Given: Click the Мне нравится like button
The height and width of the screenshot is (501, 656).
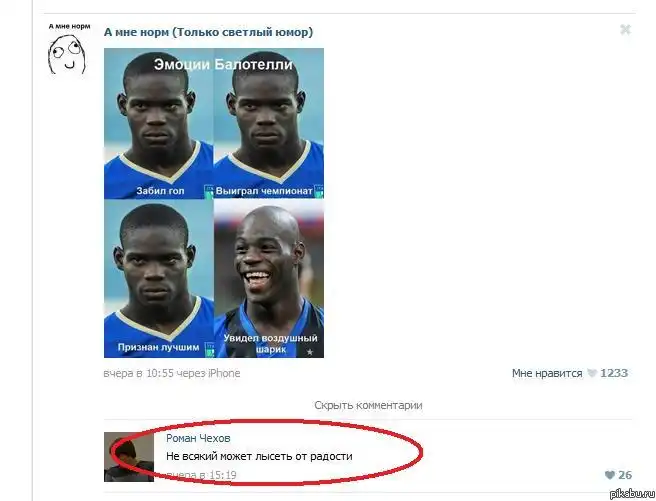Looking at the screenshot, I should [x=547, y=373].
